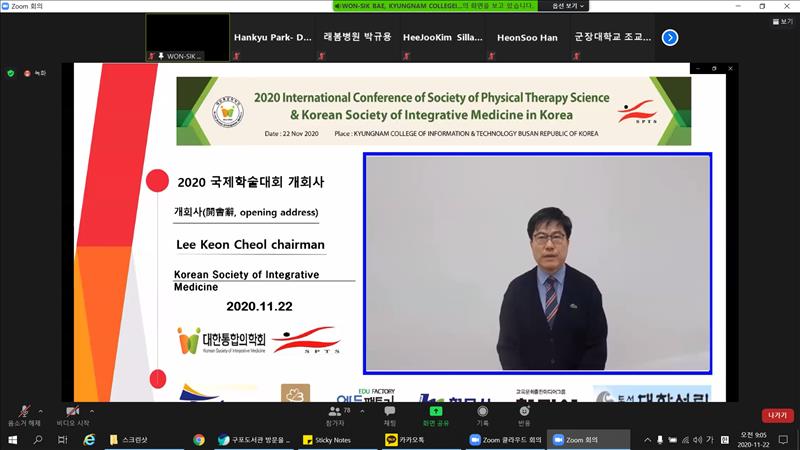The image size is (800, 450).
Task: Click the red leave meeting button
Action: (x=778, y=415)
